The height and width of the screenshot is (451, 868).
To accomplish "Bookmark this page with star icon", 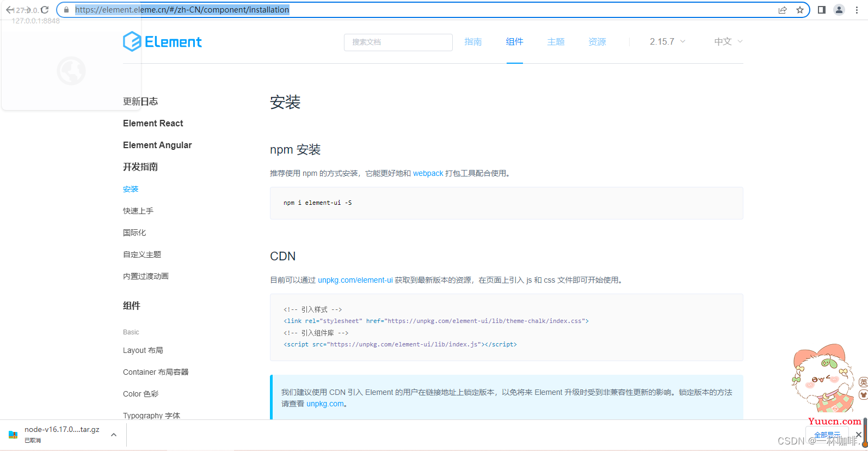I will pos(799,10).
